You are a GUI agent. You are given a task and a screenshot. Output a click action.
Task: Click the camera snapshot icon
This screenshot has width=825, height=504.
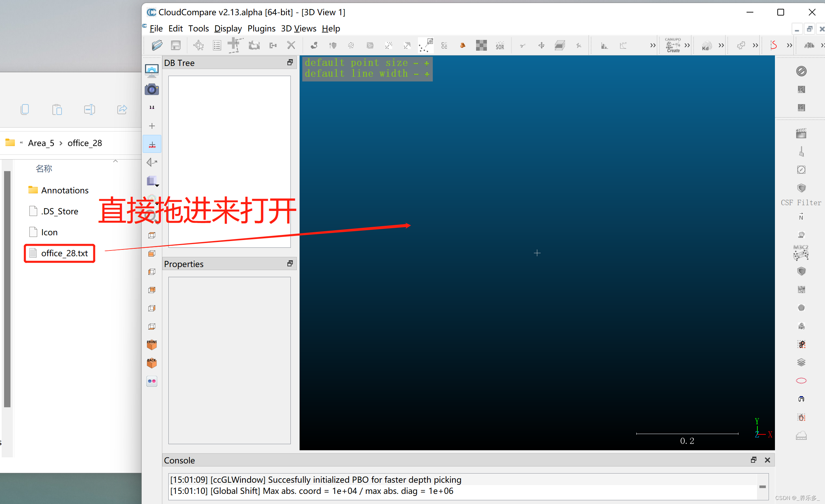pos(152,90)
